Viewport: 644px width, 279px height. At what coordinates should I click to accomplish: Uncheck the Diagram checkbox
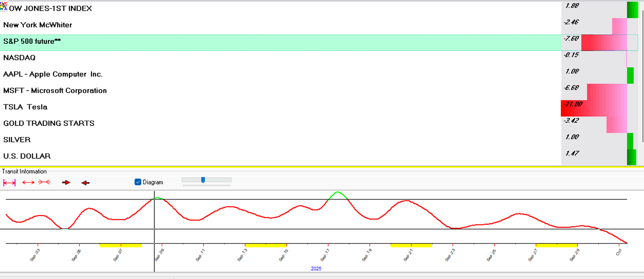coord(138,182)
